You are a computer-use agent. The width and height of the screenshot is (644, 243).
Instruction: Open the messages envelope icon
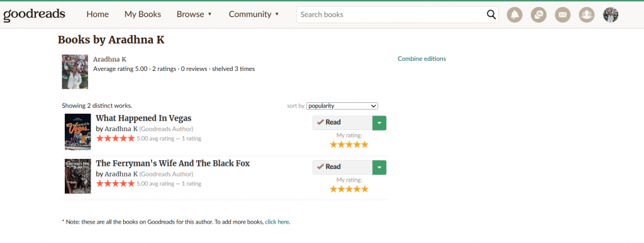pos(563,14)
